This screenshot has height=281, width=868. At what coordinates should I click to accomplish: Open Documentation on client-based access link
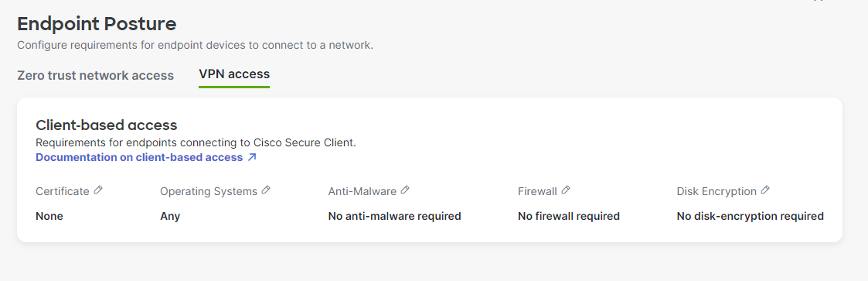(x=139, y=157)
